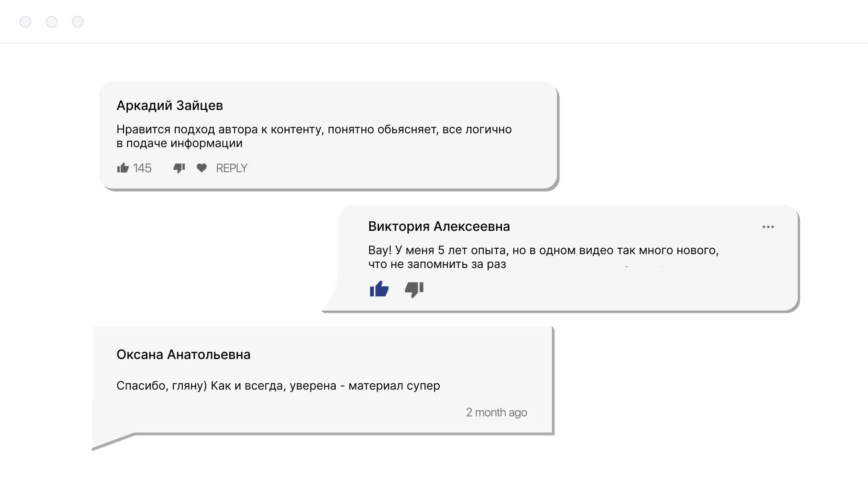Click the leftmost window control dot
Screen dimensions: 868x493
[x=25, y=22]
